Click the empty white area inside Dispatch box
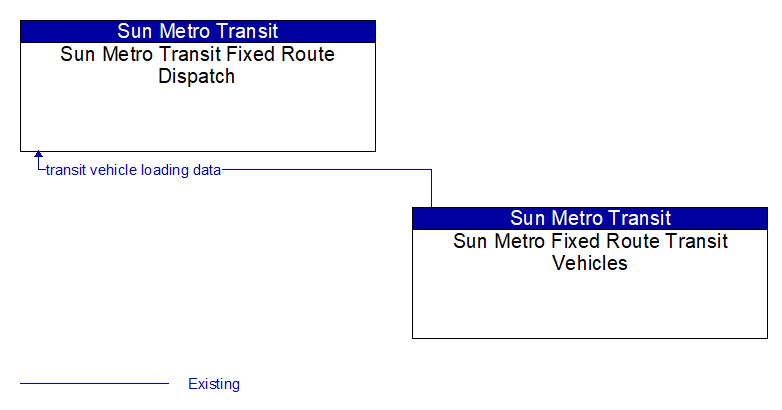The image size is (782, 410). point(198,119)
